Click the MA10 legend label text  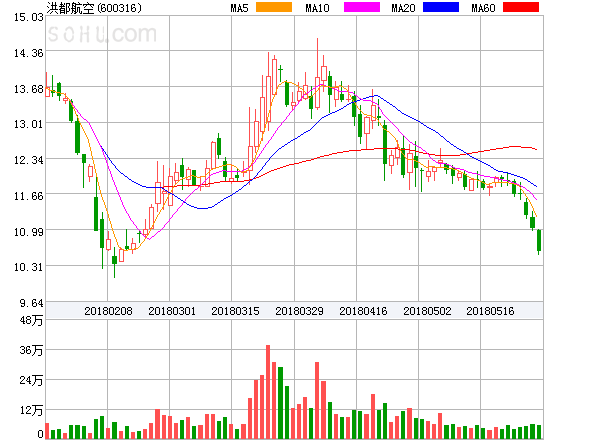pyautogui.click(x=317, y=8)
